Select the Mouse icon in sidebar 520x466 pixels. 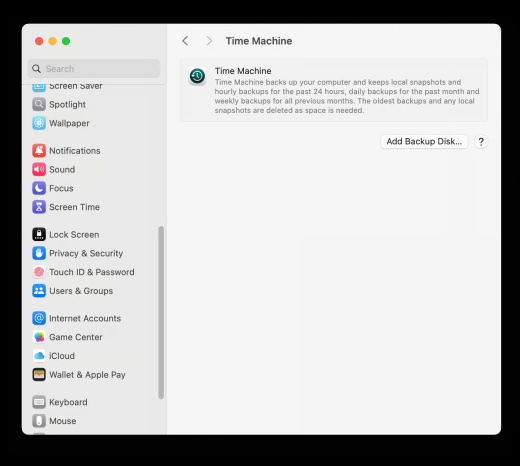[x=39, y=421]
